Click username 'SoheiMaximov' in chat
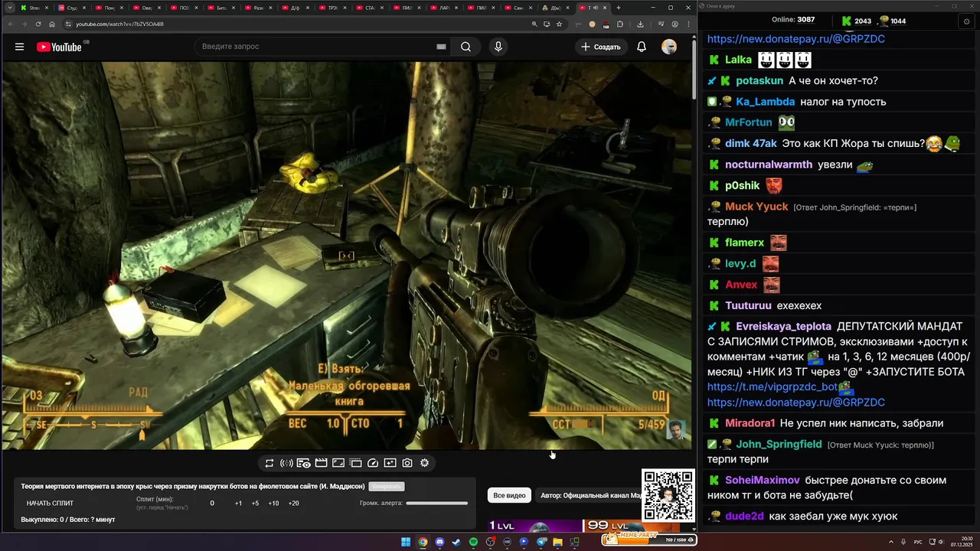 pyautogui.click(x=763, y=481)
